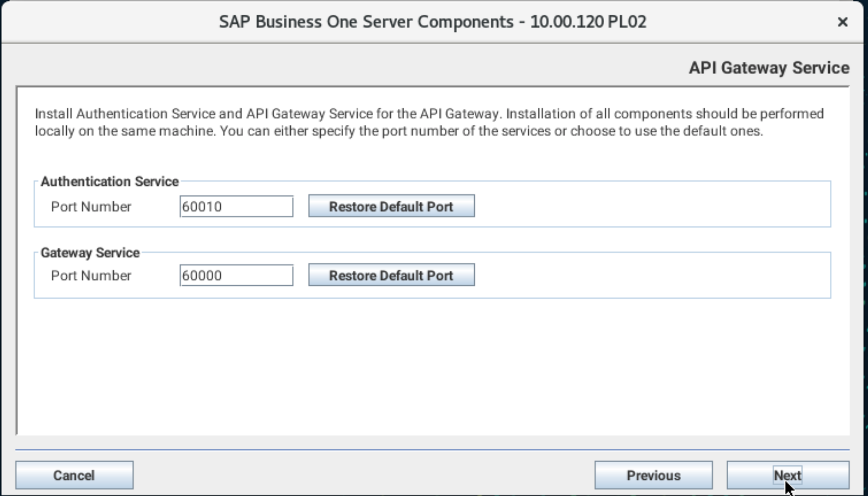Select Port Number label under Gateway Service
This screenshot has width=868, height=496.
coord(91,275)
